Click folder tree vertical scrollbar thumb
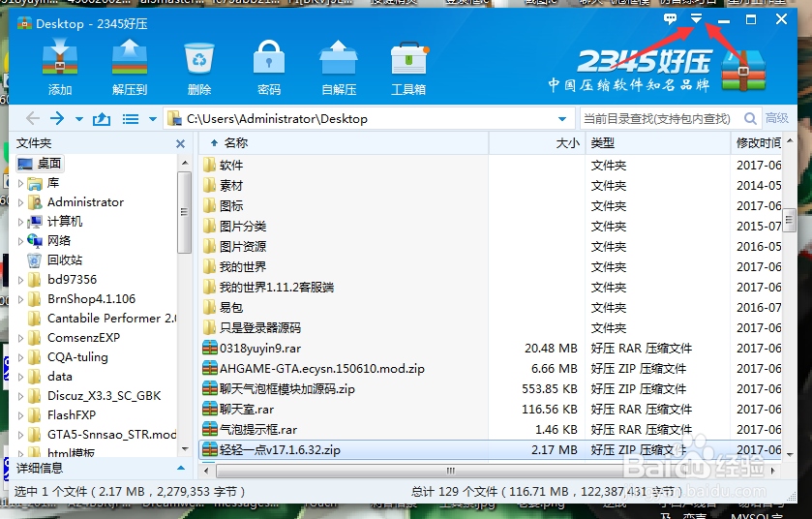812x519 pixels. click(x=184, y=212)
